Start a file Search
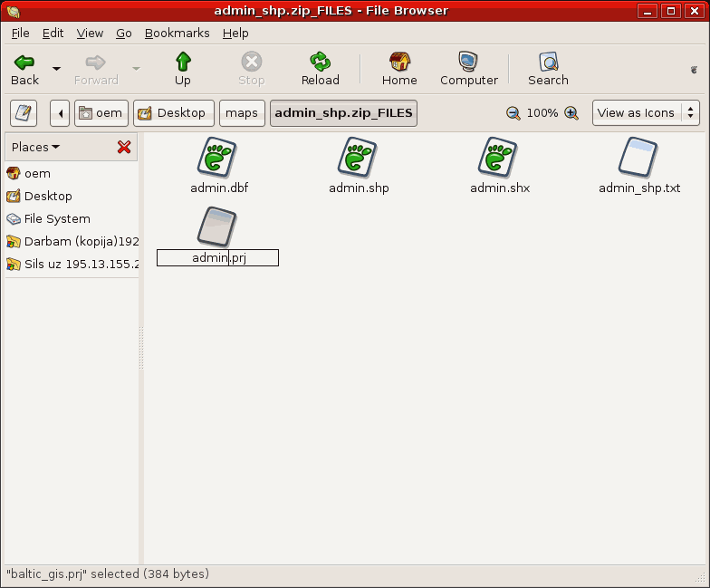The height and width of the screenshot is (588, 710). (x=548, y=69)
